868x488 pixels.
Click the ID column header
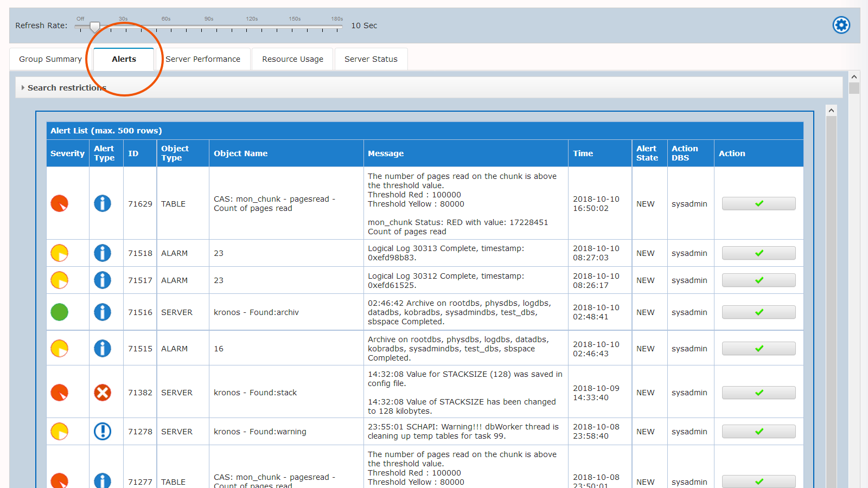tap(140, 153)
